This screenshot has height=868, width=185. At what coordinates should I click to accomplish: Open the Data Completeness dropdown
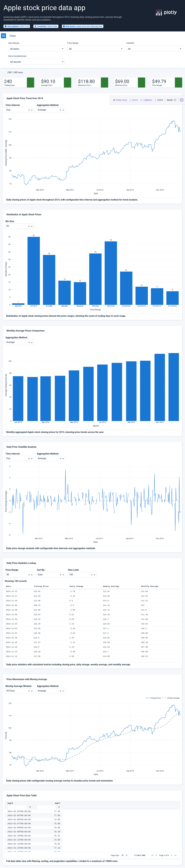click(37, 62)
